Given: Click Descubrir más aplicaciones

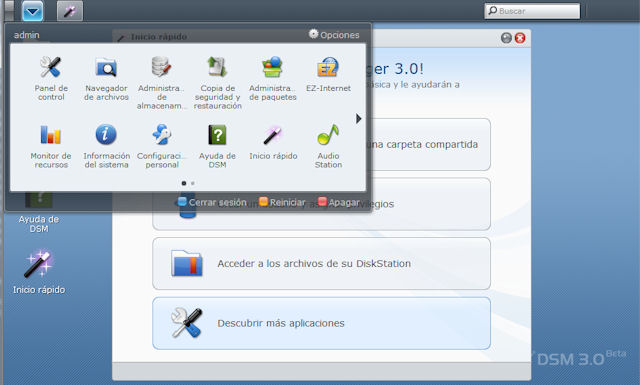Looking at the screenshot, I should [x=322, y=323].
